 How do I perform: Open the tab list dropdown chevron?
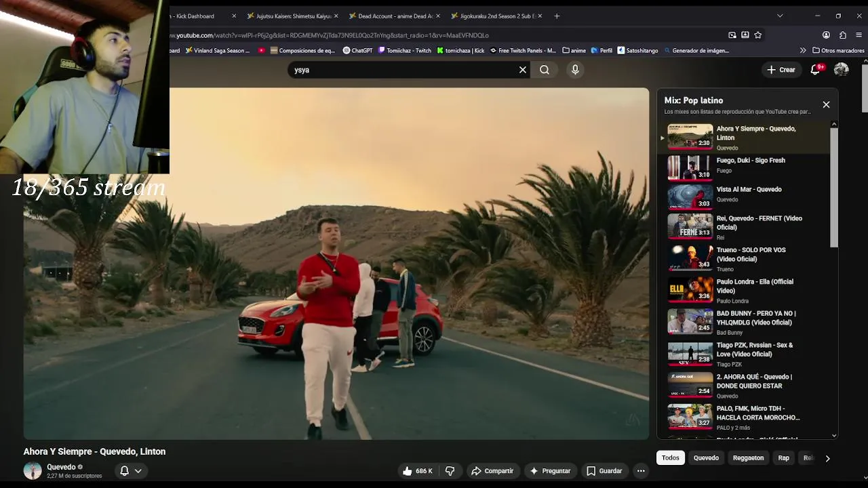coord(780,16)
